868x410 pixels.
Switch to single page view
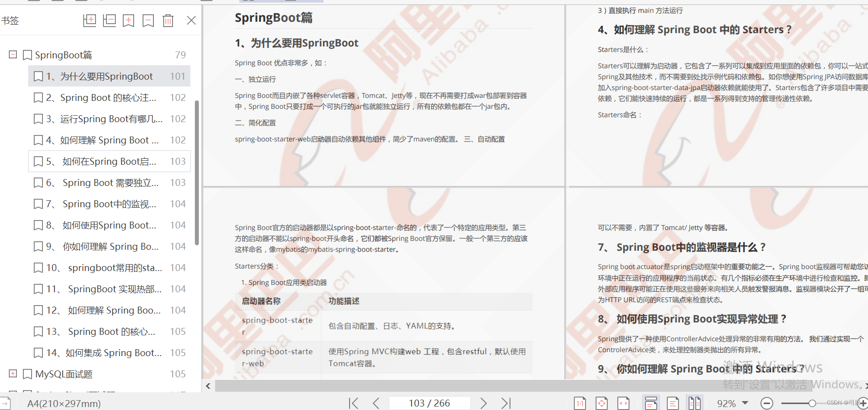click(673, 404)
